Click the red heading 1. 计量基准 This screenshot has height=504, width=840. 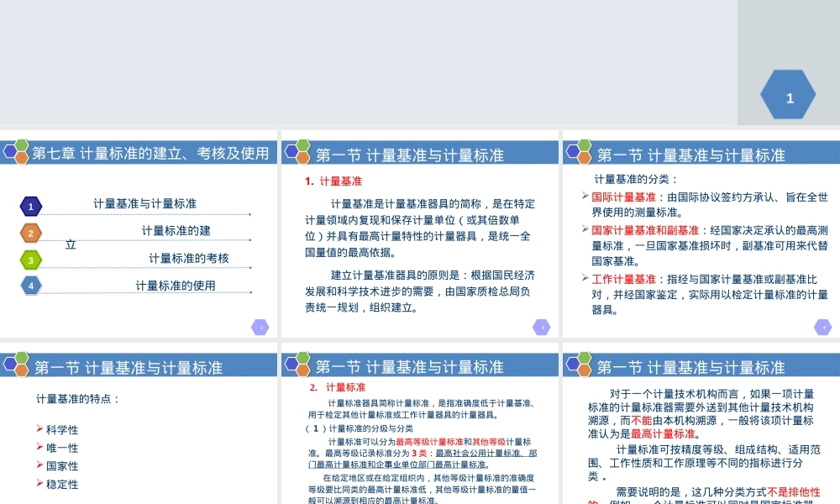[x=333, y=181]
